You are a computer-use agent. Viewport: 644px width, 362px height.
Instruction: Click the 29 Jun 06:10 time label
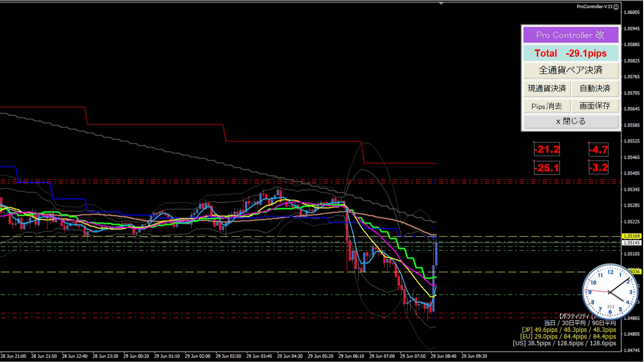[x=352, y=357]
